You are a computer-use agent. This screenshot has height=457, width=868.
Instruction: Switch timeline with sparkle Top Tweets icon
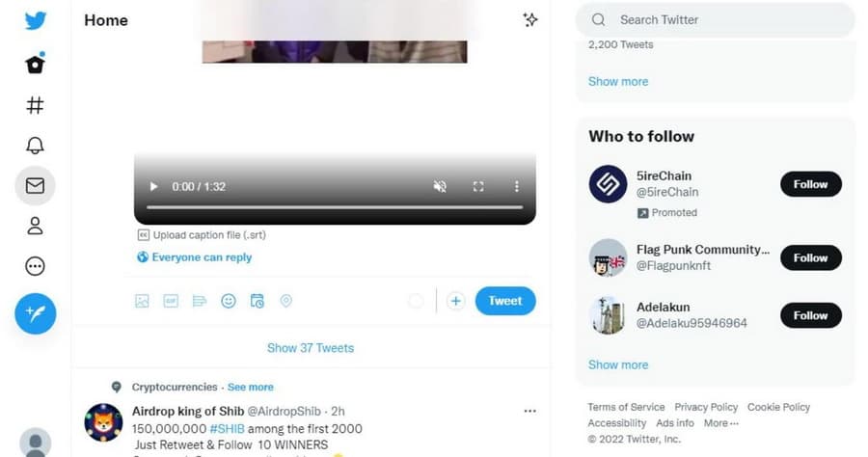coord(529,20)
